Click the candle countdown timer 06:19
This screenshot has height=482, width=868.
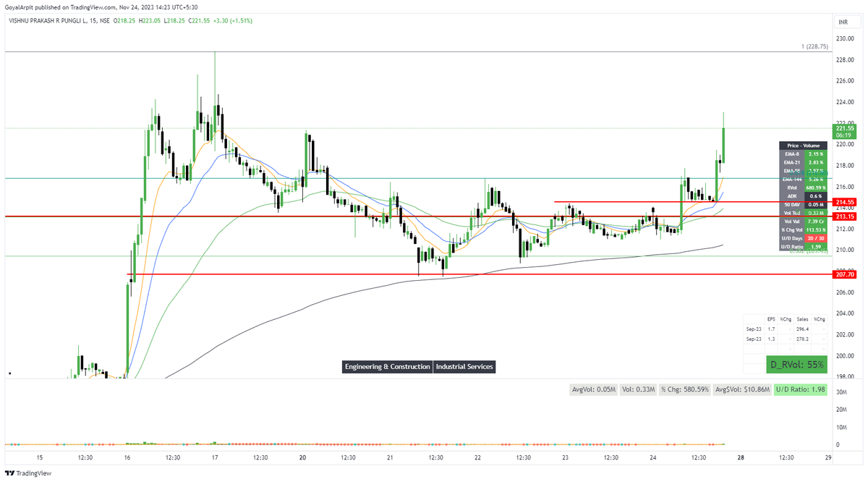point(844,135)
